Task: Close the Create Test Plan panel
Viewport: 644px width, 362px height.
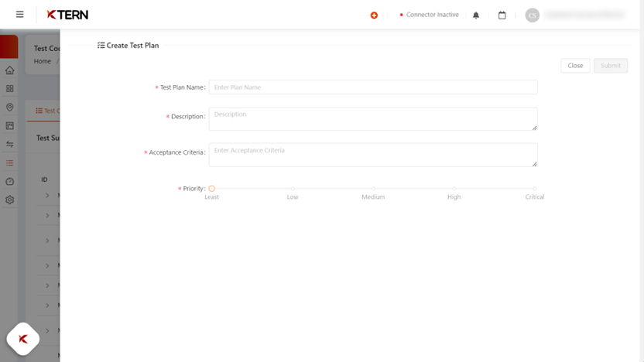Action: pos(575,66)
